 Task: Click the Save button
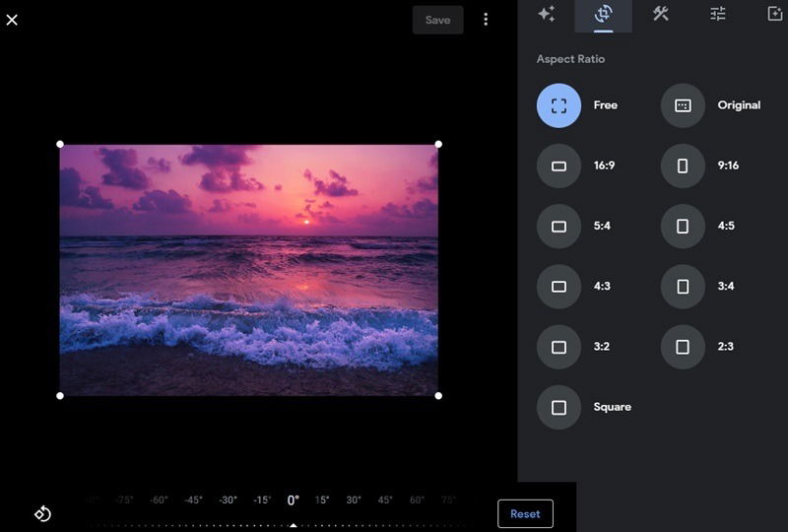click(x=437, y=20)
